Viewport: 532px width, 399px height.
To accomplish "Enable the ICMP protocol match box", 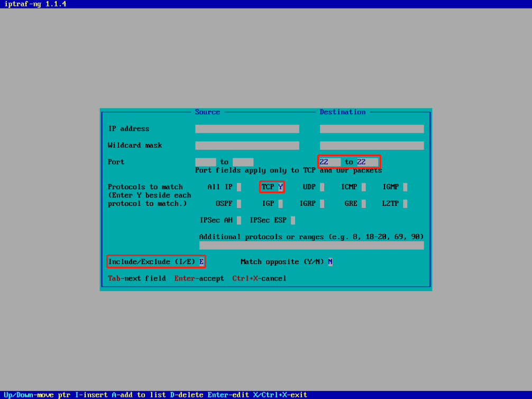I will [x=363, y=187].
